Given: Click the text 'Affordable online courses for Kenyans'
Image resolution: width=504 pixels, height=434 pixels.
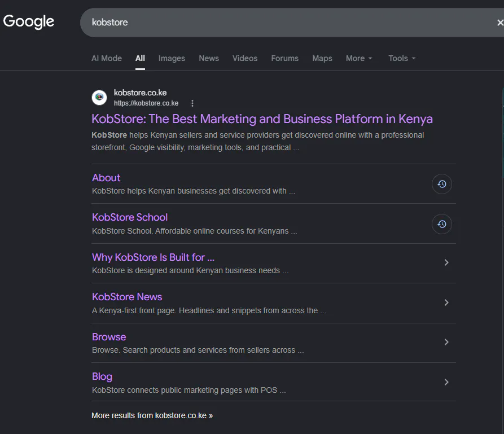Looking at the screenshot, I should (222, 231).
